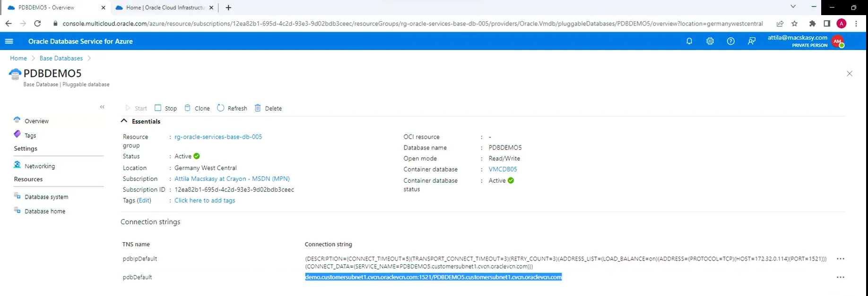The width and height of the screenshot is (868, 296).
Task: Click the Stop database button
Action: [166, 108]
